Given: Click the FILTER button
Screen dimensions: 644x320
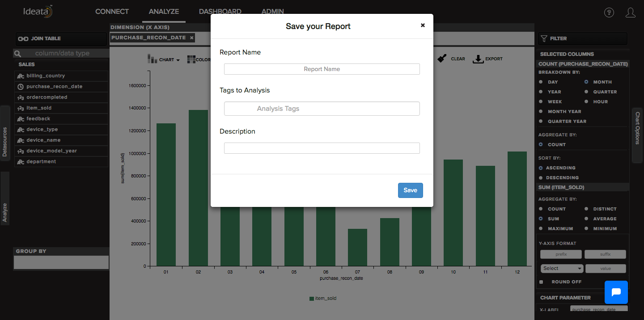Looking at the screenshot, I should coord(583,38).
